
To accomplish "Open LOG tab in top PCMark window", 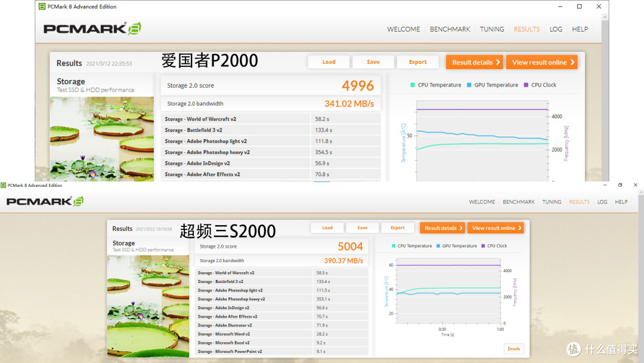I will [x=556, y=29].
